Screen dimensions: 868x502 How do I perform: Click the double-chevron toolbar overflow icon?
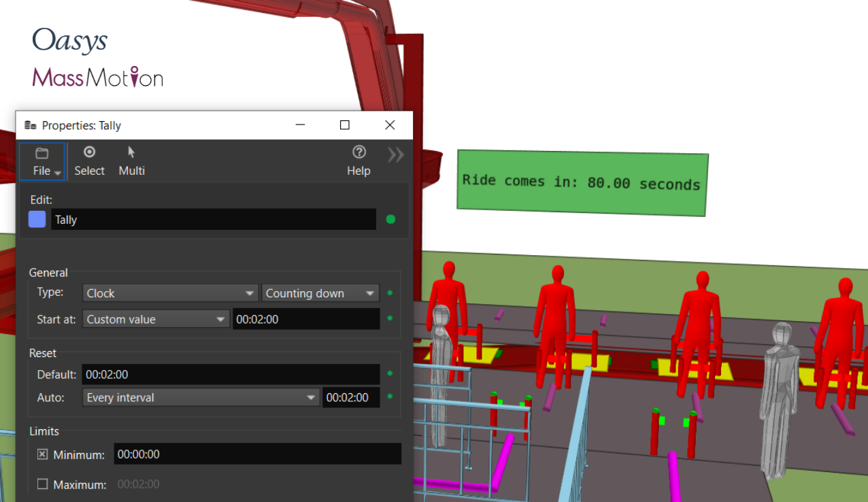click(x=395, y=154)
